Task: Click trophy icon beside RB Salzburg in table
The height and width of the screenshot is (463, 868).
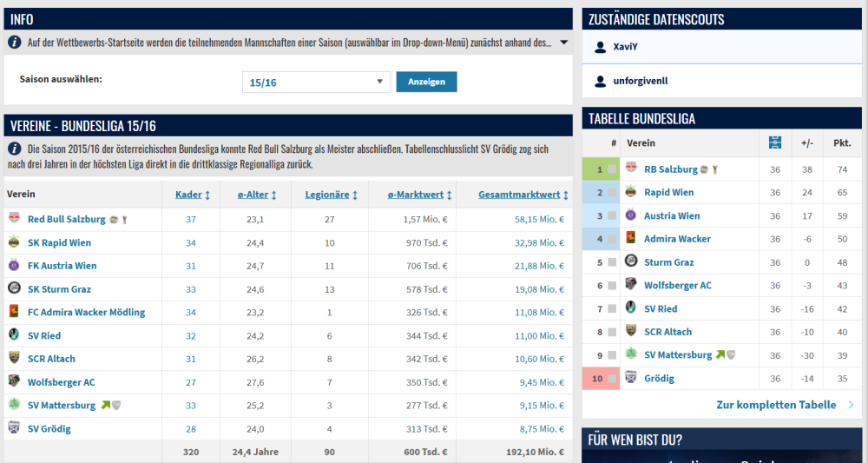Action: (x=715, y=169)
